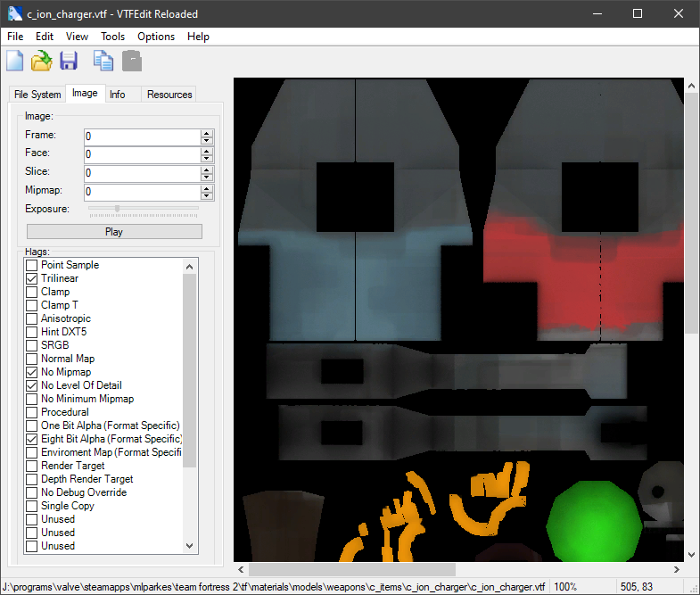
Task: Check the Single Copy flag
Action: point(32,506)
